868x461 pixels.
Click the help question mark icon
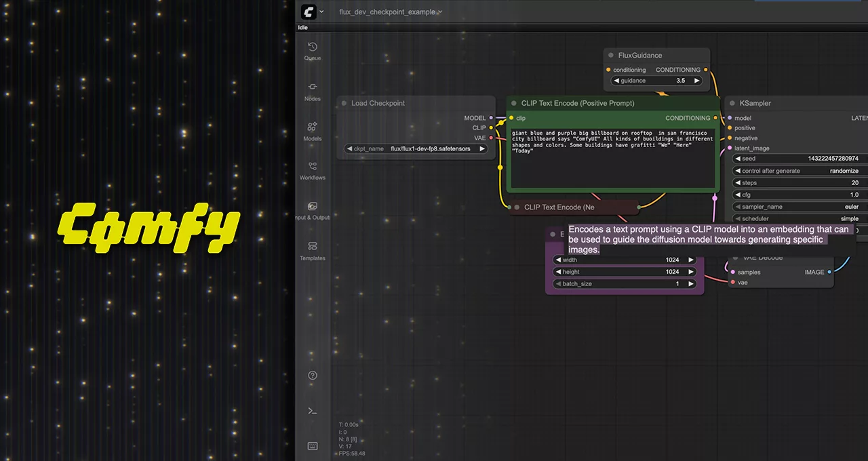coord(312,376)
